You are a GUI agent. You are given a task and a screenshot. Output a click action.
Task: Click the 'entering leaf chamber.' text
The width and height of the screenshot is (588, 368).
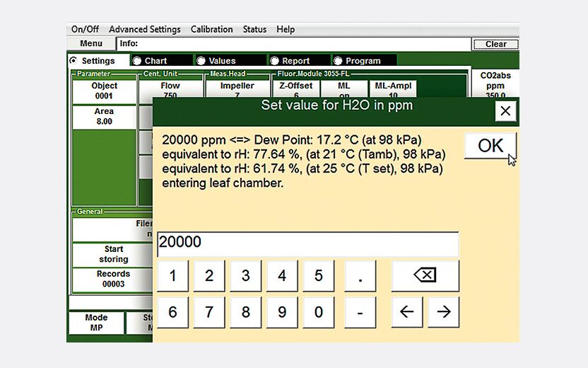tap(223, 183)
